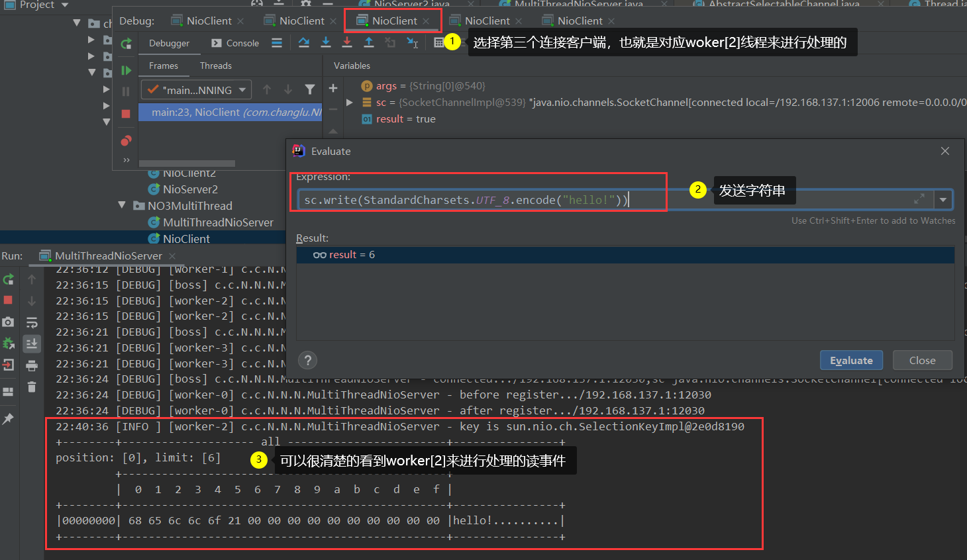
Task: Click the Step Over icon
Action: click(304, 43)
